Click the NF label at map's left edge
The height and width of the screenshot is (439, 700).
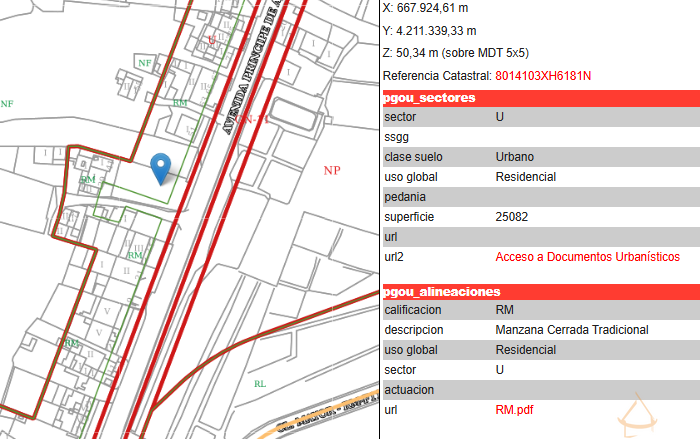pyautogui.click(x=7, y=104)
